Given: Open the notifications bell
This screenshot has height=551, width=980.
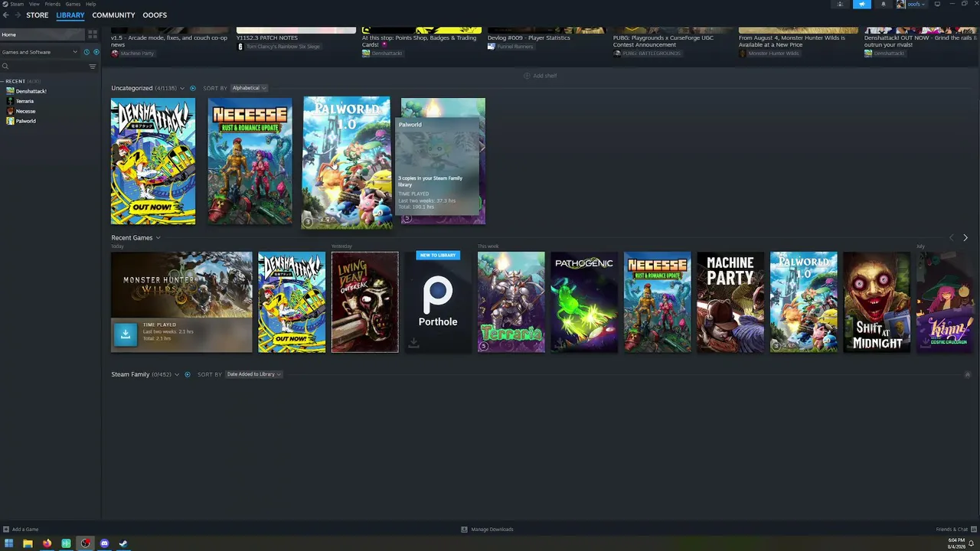Looking at the screenshot, I should (883, 5).
